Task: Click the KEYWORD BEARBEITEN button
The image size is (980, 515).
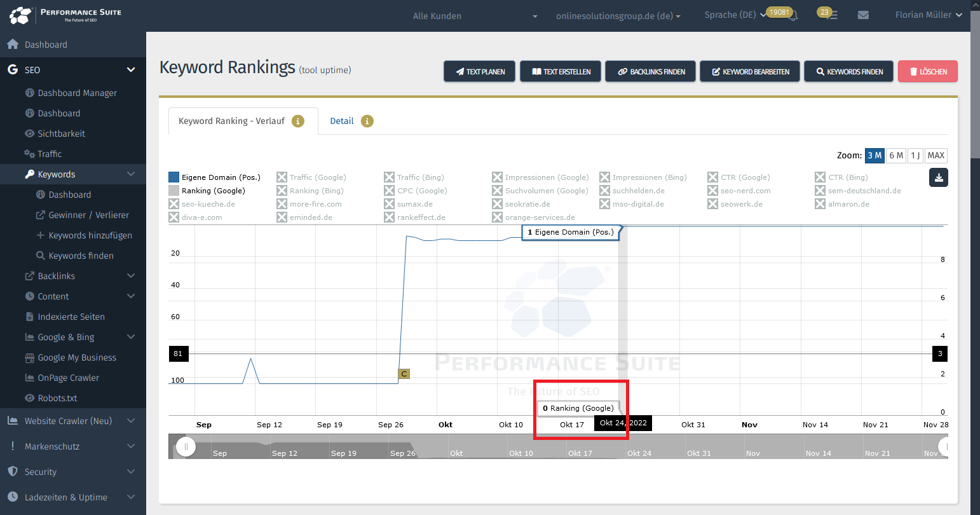Action: coord(750,72)
